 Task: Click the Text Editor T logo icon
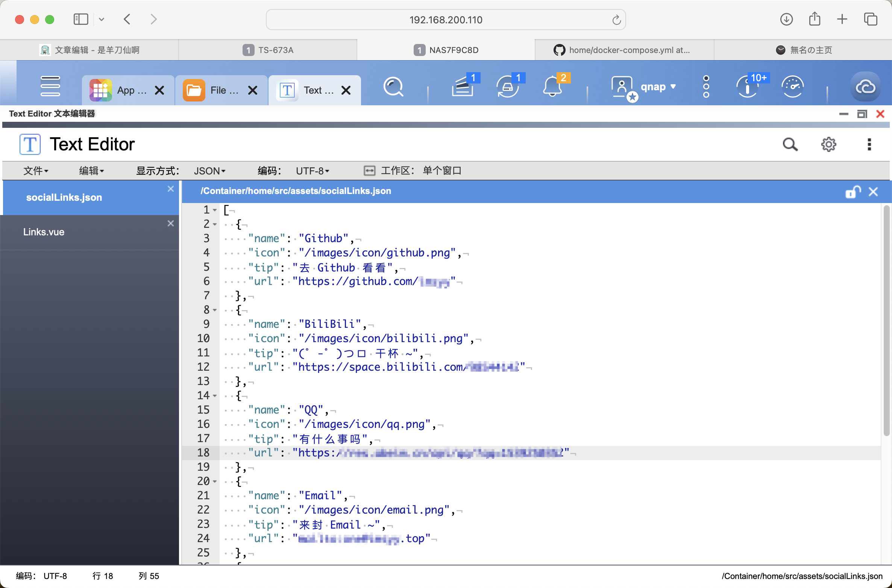[x=30, y=144]
